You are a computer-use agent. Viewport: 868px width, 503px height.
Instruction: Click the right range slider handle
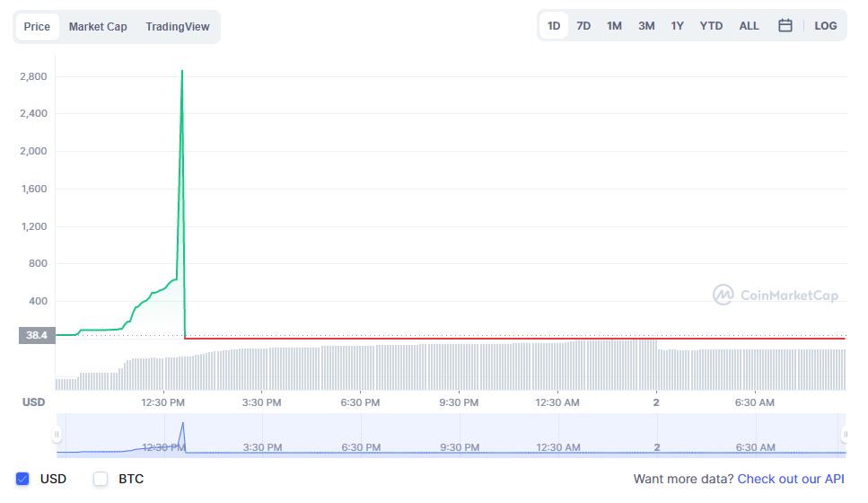[845, 436]
